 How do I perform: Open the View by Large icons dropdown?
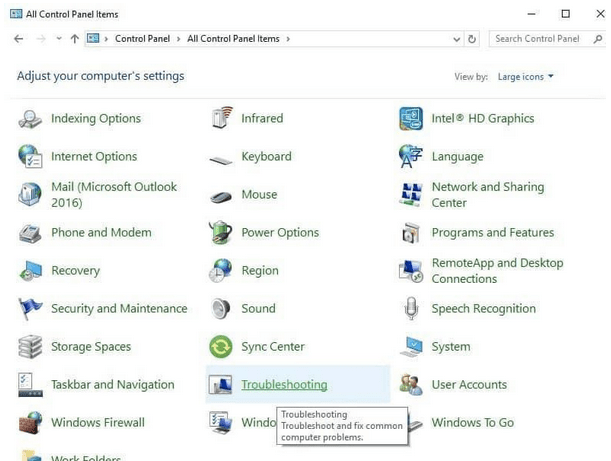pyautogui.click(x=525, y=77)
